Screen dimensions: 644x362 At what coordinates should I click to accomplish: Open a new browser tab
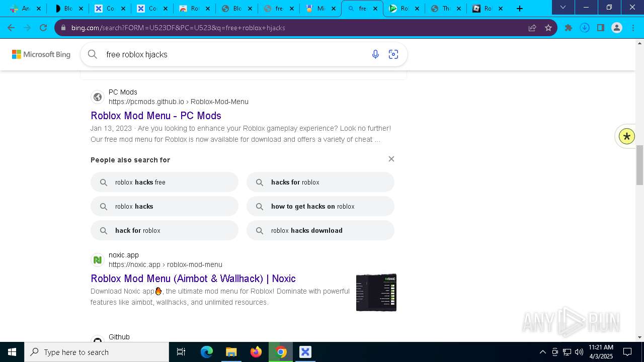tap(520, 8)
